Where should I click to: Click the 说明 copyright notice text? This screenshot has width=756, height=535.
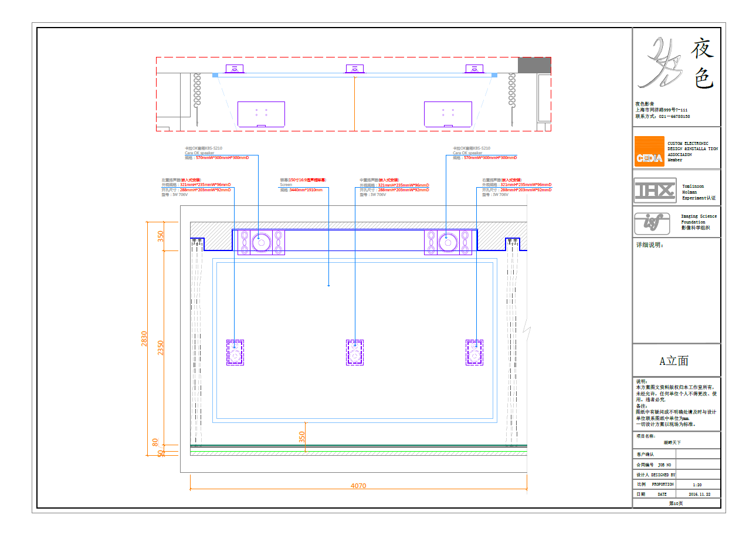[676, 390]
